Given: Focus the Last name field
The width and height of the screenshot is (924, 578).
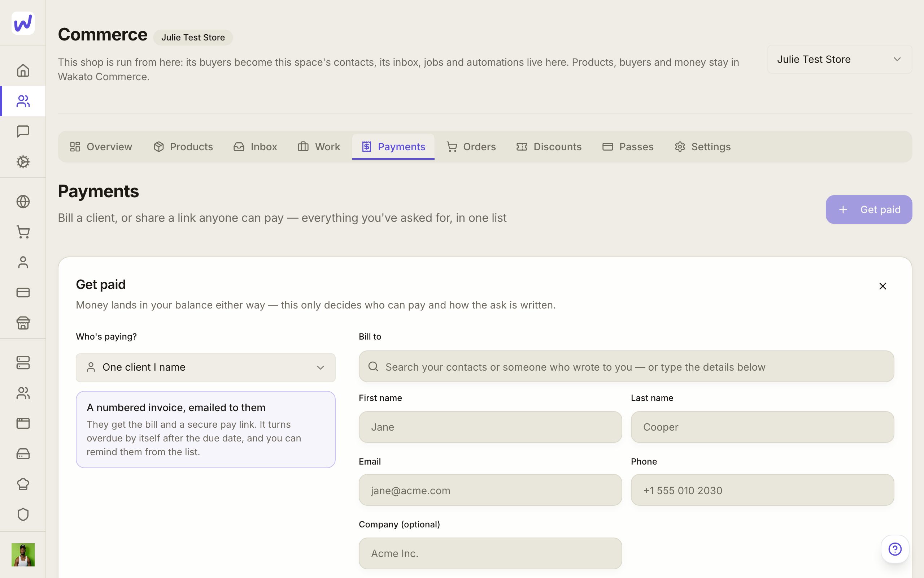Looking at the screenshot, I should tap(762, 427).
